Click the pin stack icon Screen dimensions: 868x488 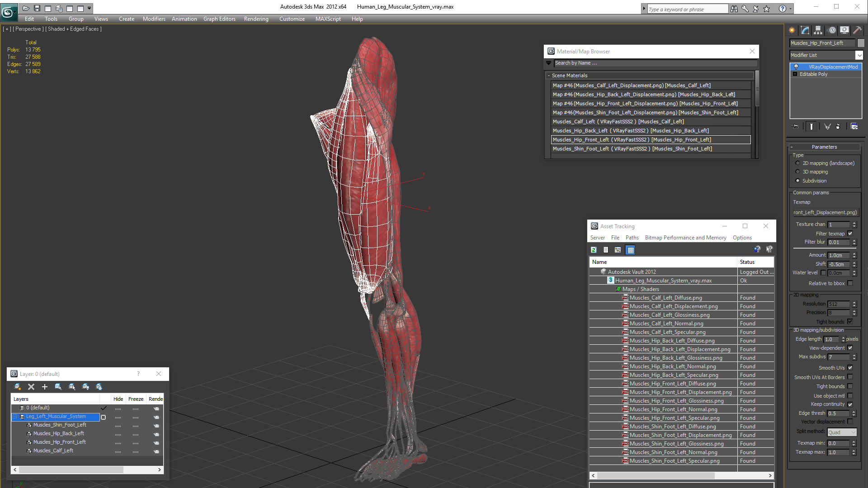796,127
